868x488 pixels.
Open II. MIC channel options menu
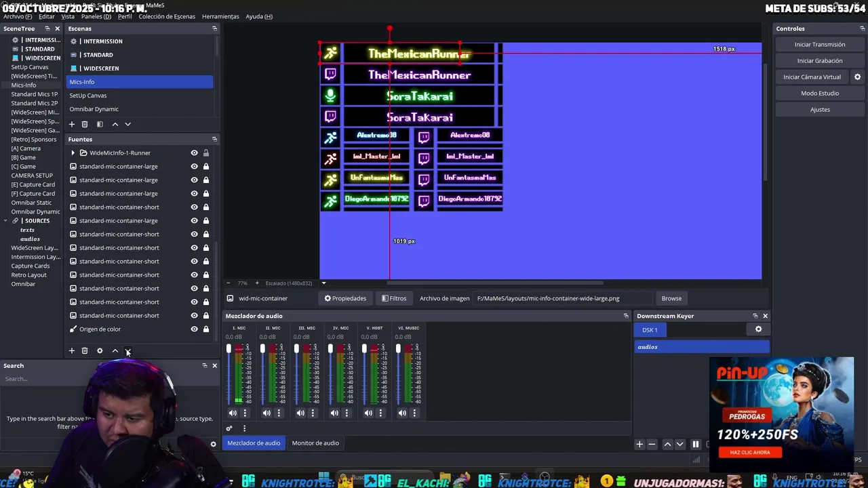point(279,413)
